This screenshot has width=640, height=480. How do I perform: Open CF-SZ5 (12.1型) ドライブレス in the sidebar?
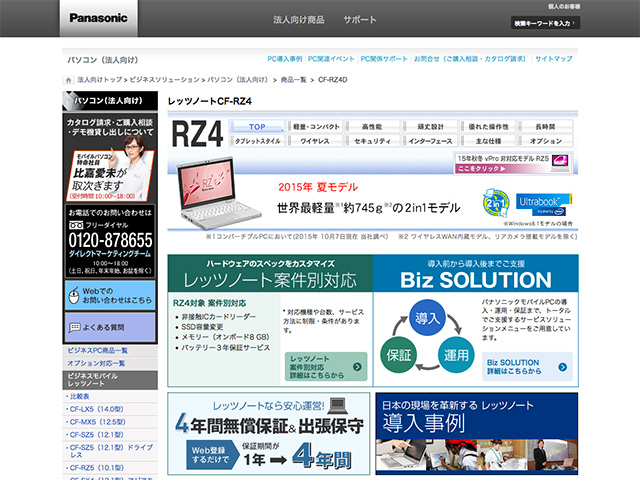pos(111,451)
